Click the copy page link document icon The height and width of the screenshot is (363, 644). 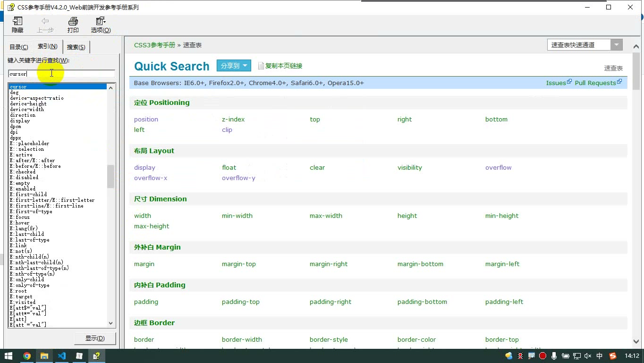[261, 66]
